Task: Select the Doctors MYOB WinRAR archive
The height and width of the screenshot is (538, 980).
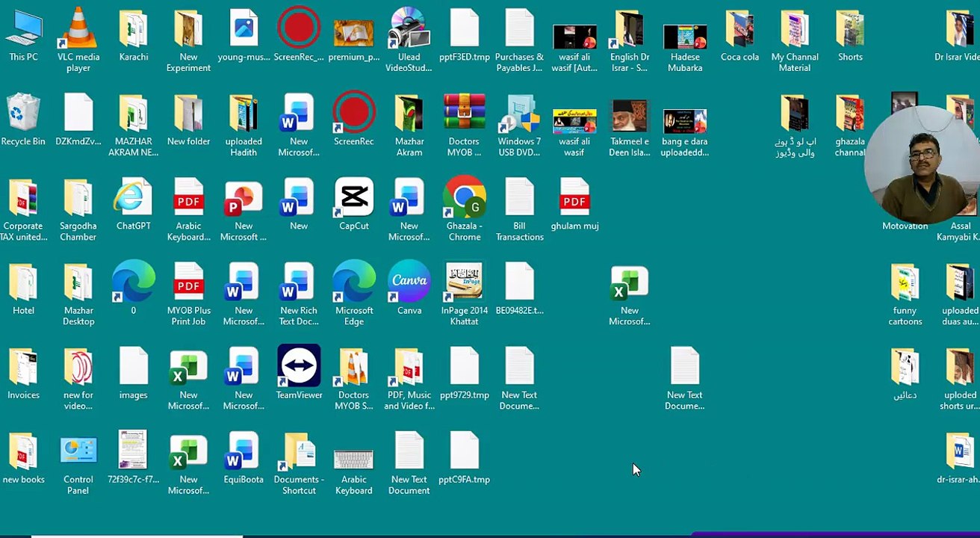Action: (x=464, y=126)
